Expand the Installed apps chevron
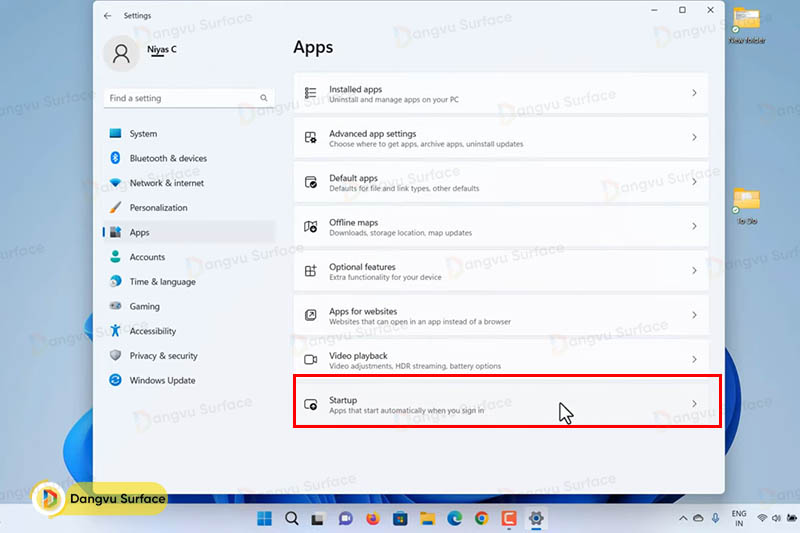Image resolution: width=800 pixels, height=533 pixels. (694, 93)
